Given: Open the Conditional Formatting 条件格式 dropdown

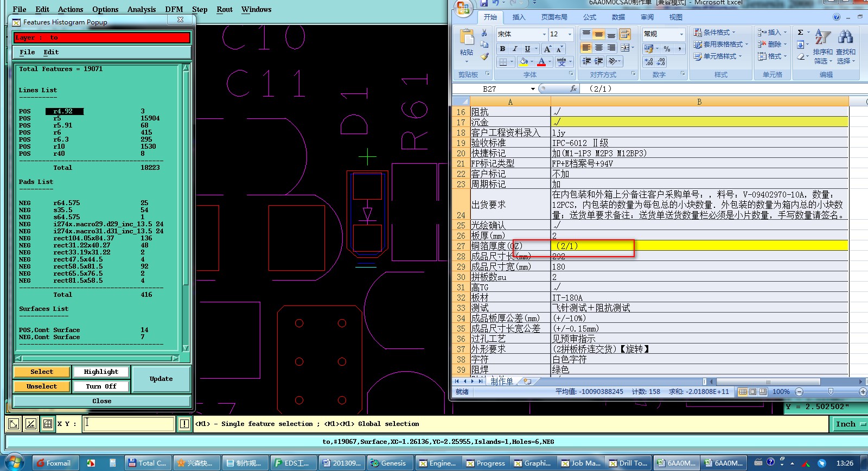Looking at the screenshot, I should (714, 33).
